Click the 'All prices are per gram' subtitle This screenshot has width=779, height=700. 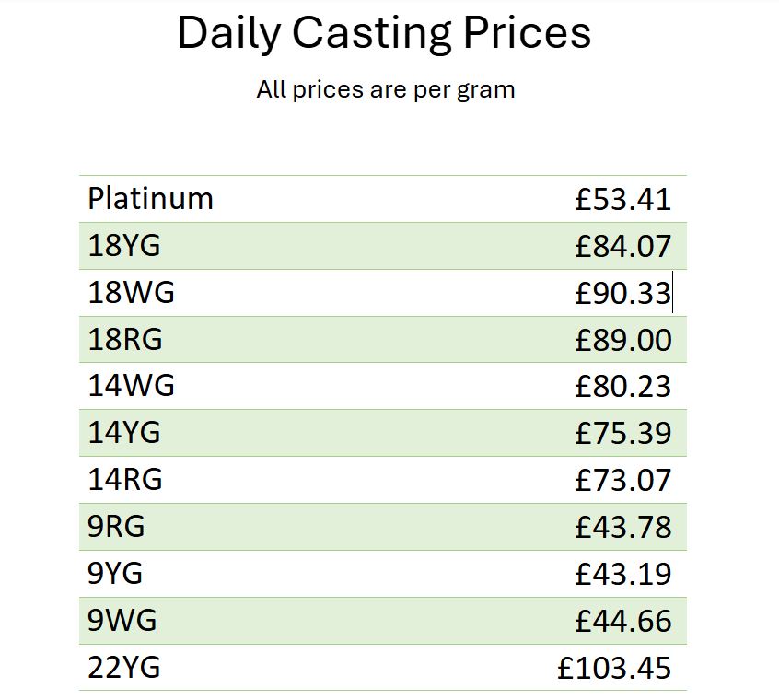click(386, 90)
